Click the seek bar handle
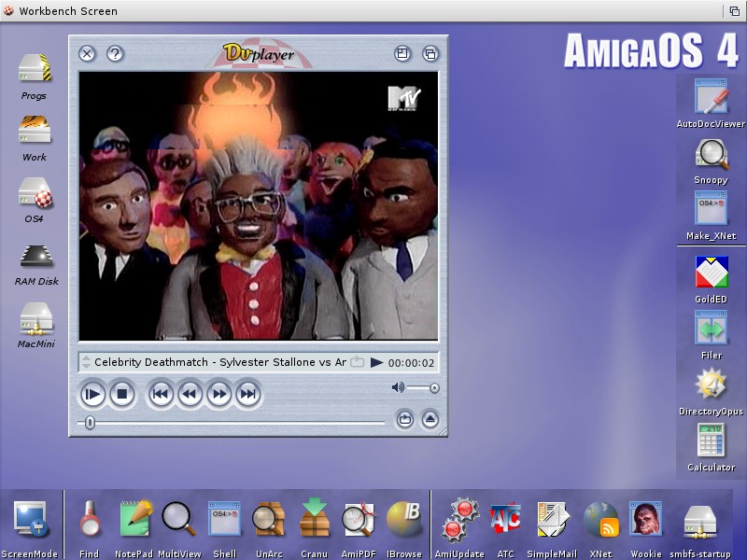Screen dimensions: 747x560 (x=90, y=423)
